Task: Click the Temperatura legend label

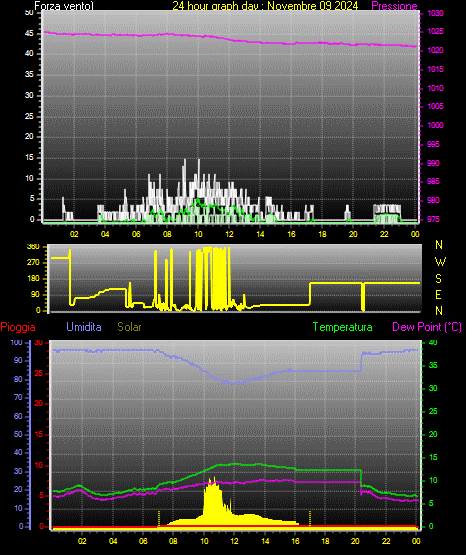Action: click(342, 327)
